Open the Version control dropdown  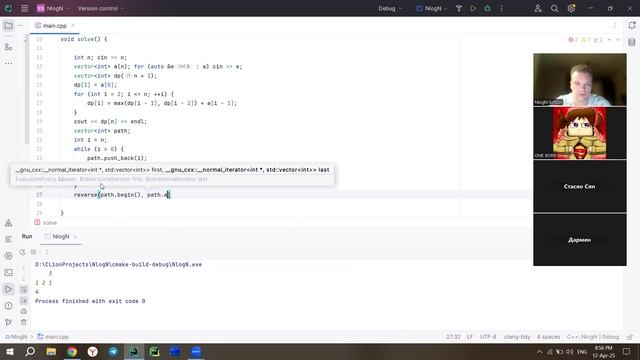(100, 8)
